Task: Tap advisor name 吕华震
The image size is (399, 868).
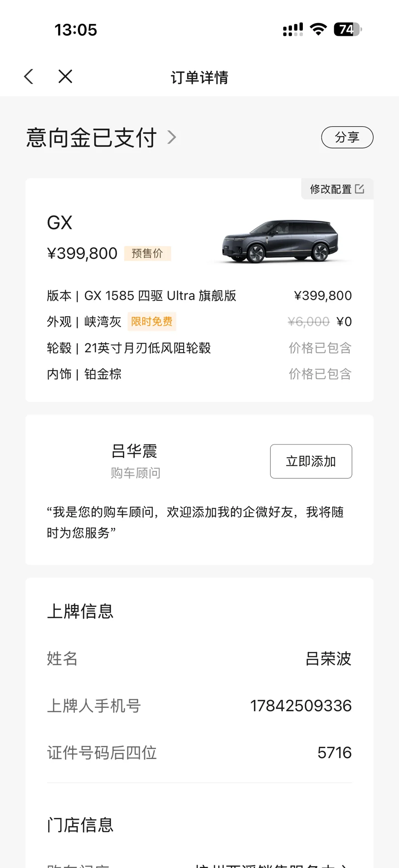Action: [x=134, y=451]
